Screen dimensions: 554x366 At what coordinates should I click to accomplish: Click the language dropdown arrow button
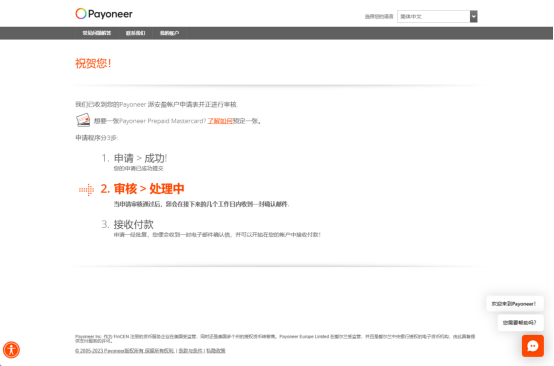coord(473,16)
